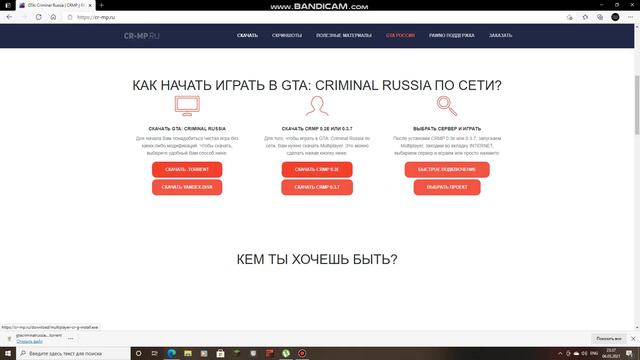640x360 pixels.
Task: Go to browser home page icon
Action: click(53, 17)
